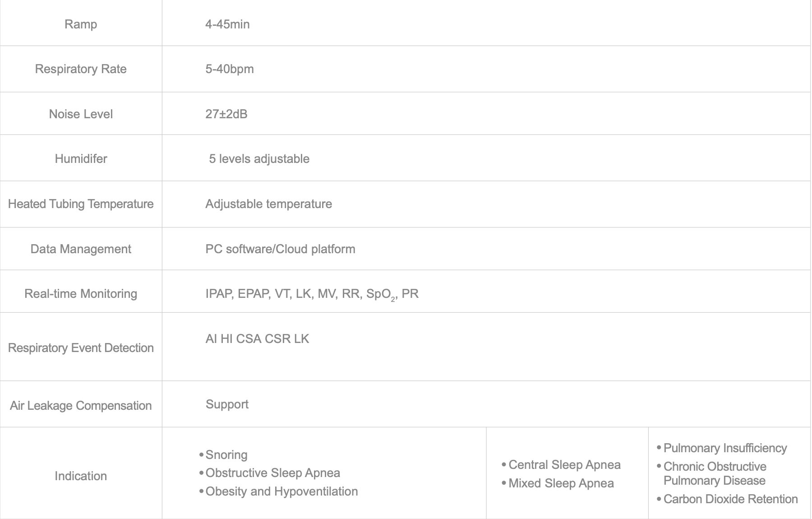The height and width of the screenshot is (519, 812).
Task: Select the Obstructive Sleep Apnea bullet
Action: point(272,473)
